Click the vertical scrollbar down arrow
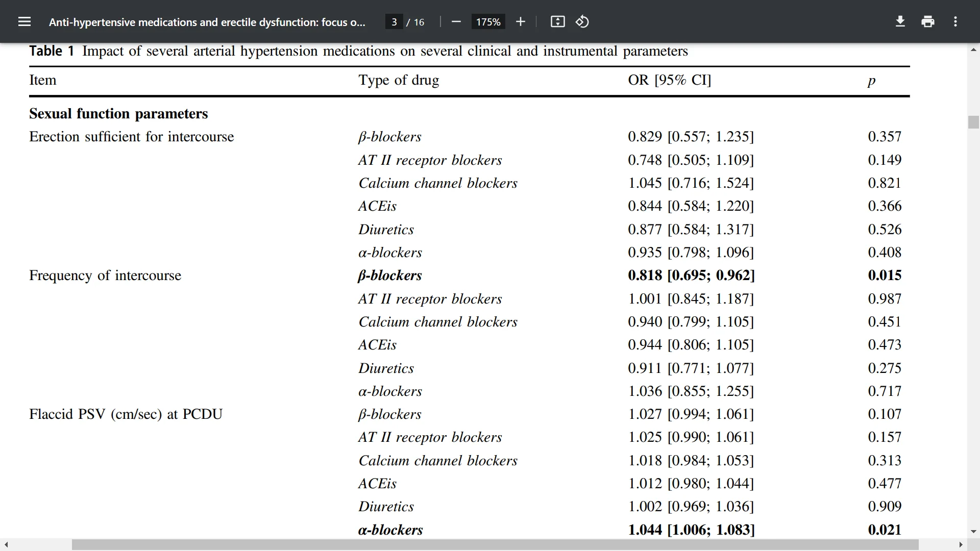The width and height of the screenshot is (980, 551). [x=973, y=532]
